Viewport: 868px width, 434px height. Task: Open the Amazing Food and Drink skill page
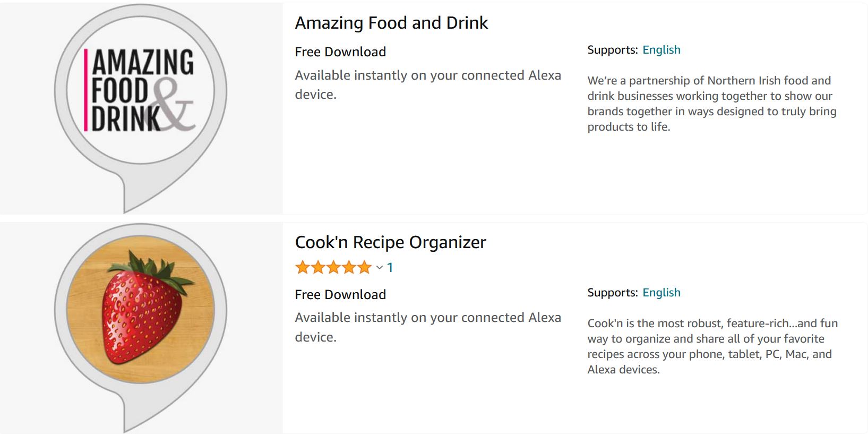[x=391, y=23]
